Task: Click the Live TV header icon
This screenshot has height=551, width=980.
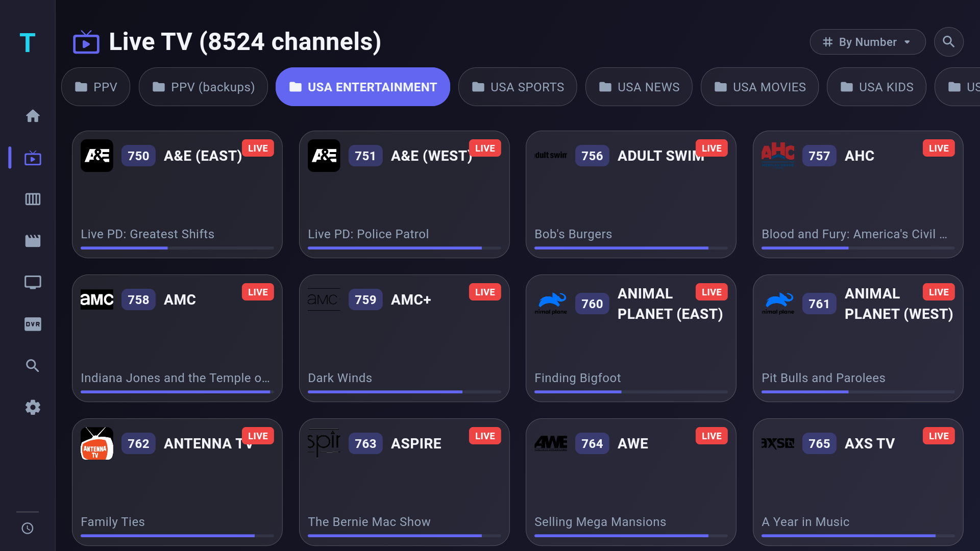Action: pyautogui.click(x=86, y=42)
